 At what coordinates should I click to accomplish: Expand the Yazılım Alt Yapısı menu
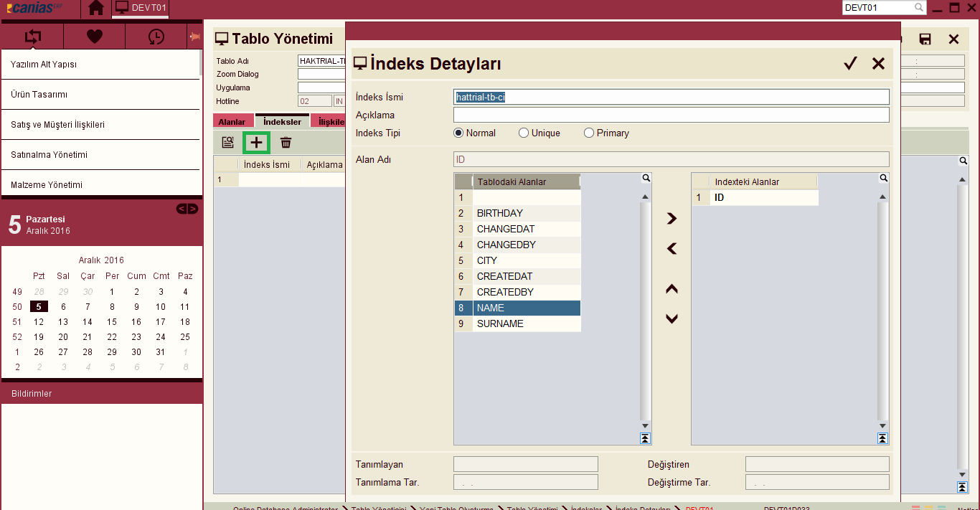coord(100,65)
